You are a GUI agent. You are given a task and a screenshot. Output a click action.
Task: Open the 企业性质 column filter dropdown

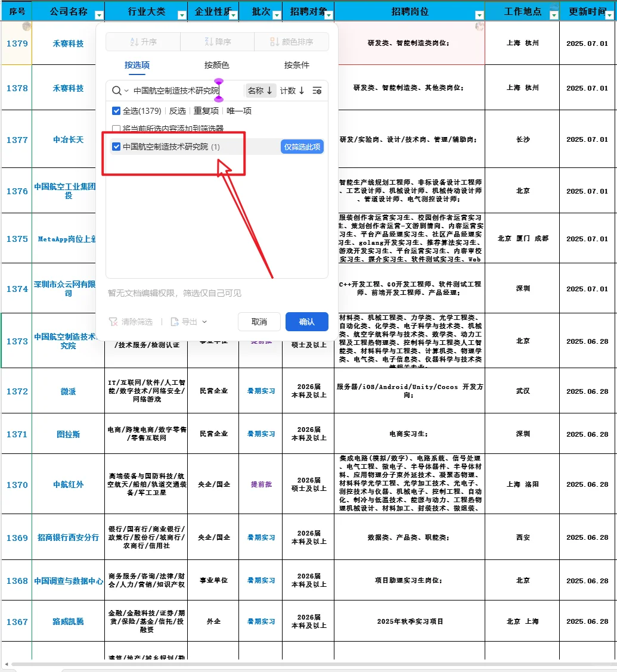[233, 15]
